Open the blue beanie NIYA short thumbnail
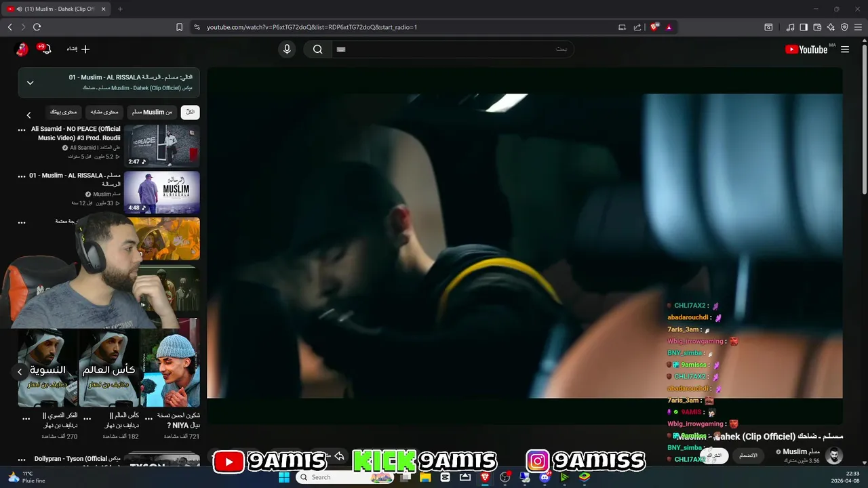The width and height of the screenshot is (868, 488). (x=170, y=368)
